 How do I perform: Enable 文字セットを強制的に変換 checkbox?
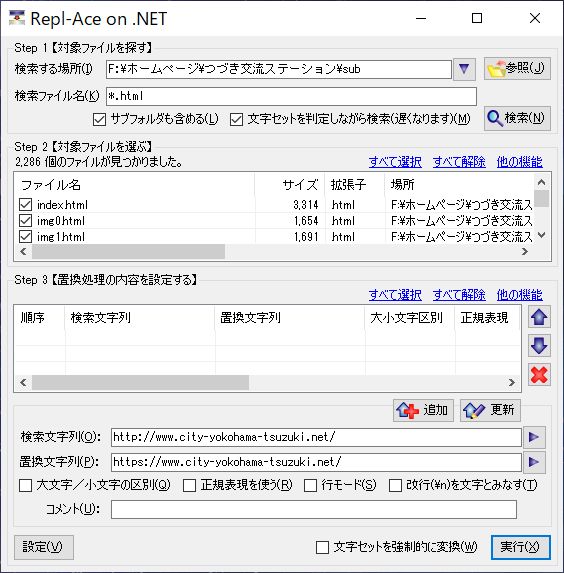322,547
